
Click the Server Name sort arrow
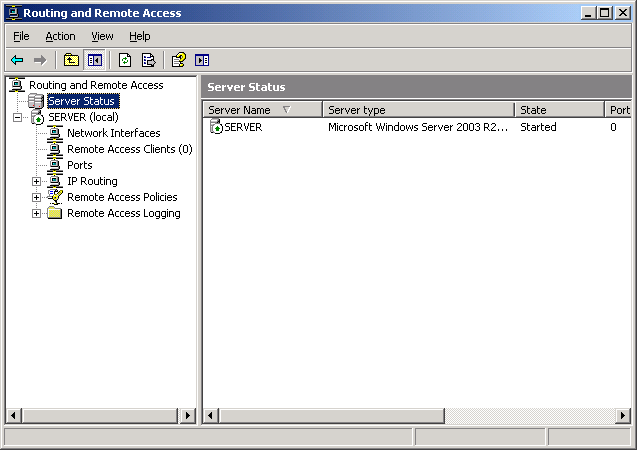[287, 110]
